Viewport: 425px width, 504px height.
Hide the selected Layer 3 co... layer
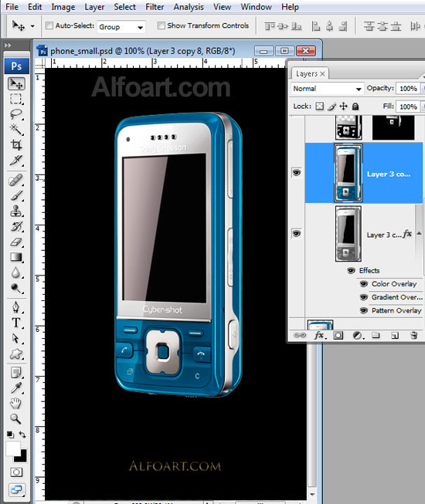coord(297,173)
